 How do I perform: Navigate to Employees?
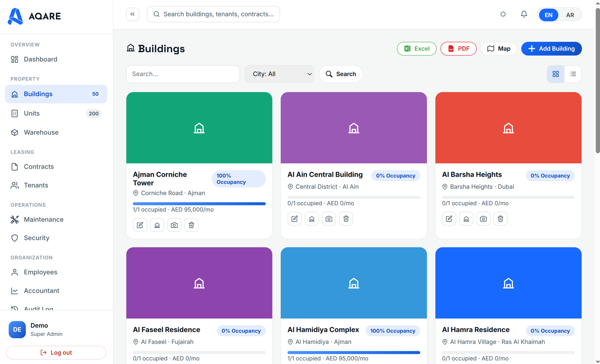tap(56, 272)
